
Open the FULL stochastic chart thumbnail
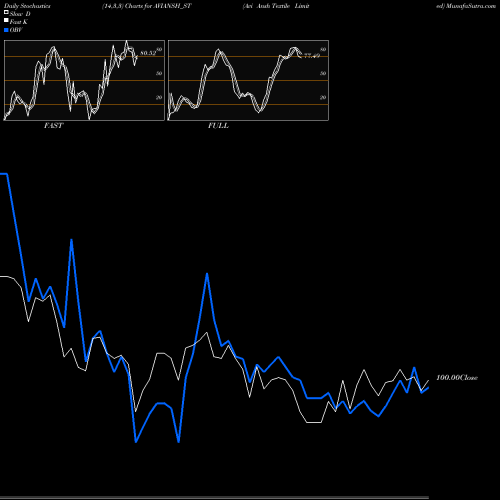(x=248, y=80)
